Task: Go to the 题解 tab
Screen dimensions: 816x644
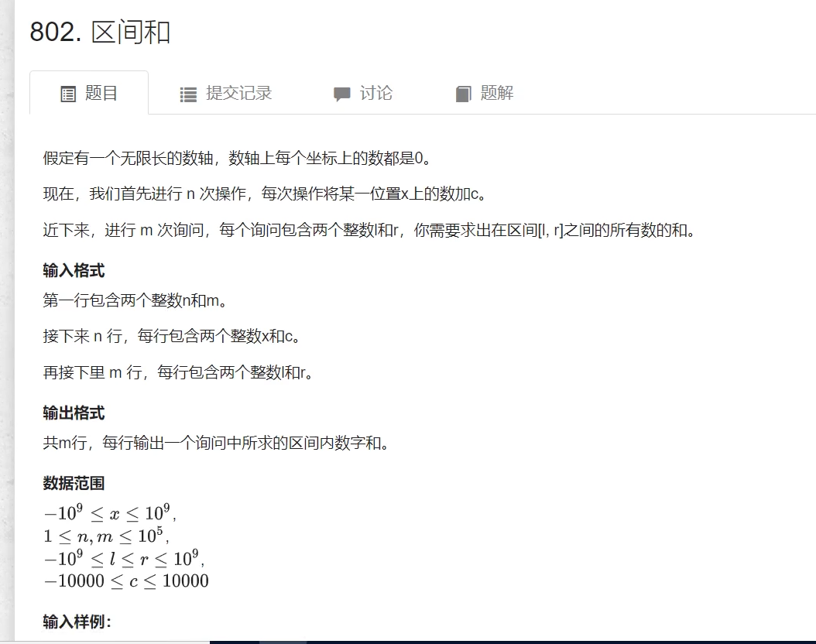Action: (x=485, y=93)
